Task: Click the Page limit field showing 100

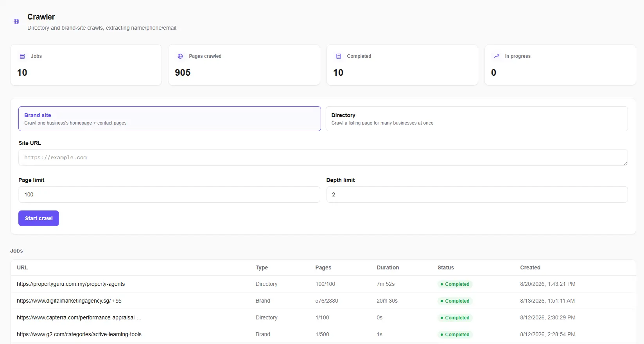Action: point(169,194)
